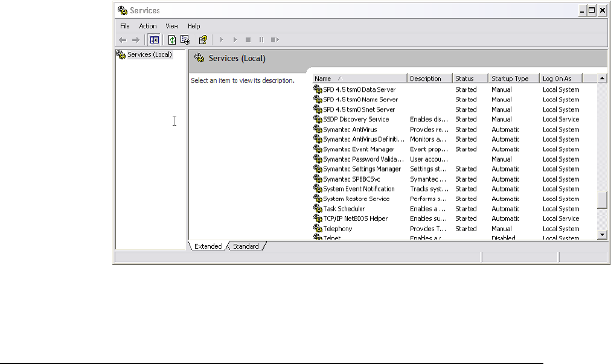
Task: Click the Local Service cell of TCP/IP NetBIOS Helper
Action: click(x=561, y=219)
